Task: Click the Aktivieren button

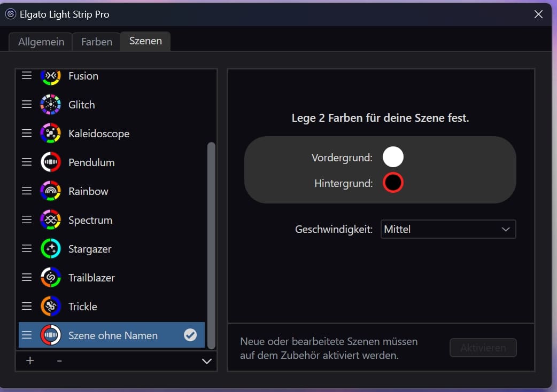Action: pyautogui.click(x=483, y=348)
